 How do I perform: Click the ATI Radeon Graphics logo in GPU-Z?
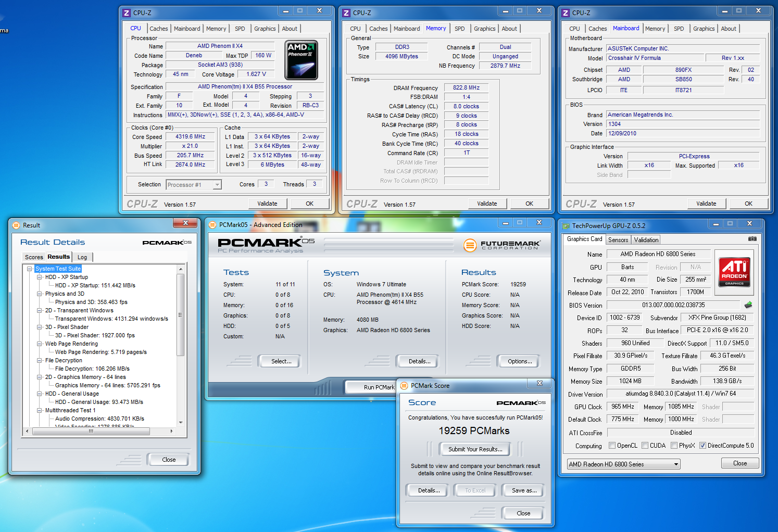pos(734,272)
